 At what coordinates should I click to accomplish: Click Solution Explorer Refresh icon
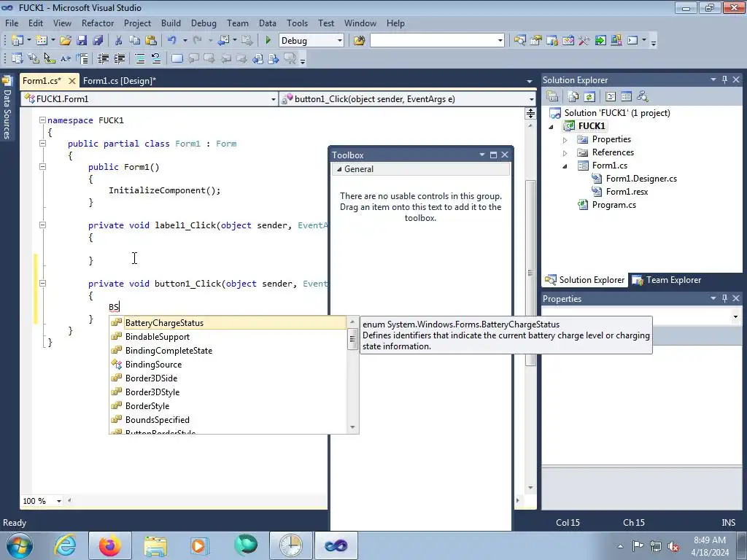coord(589,97)
